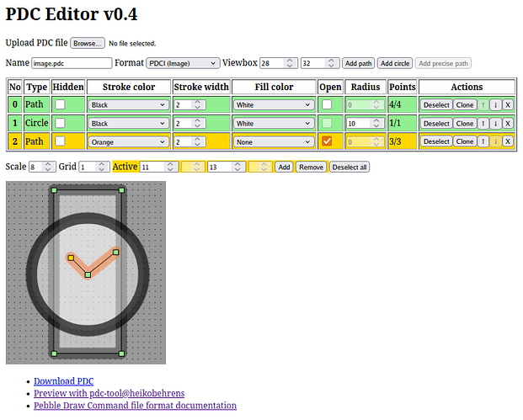The height and width of the screenshot is (420, 523).
Task: Move row 0 Path down
Action: pyautogui.click(x=495, y=104)
